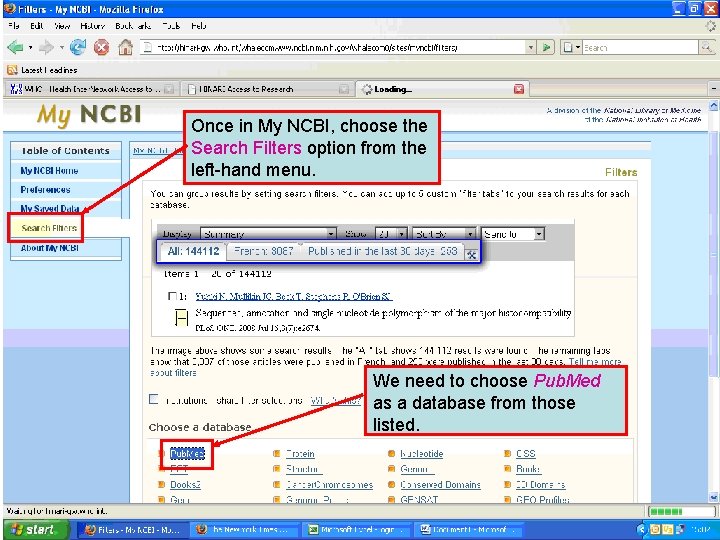Open My NCBI Home in sidebar
Viewport: 720px width, 540px height.
(x=49, y=171)
